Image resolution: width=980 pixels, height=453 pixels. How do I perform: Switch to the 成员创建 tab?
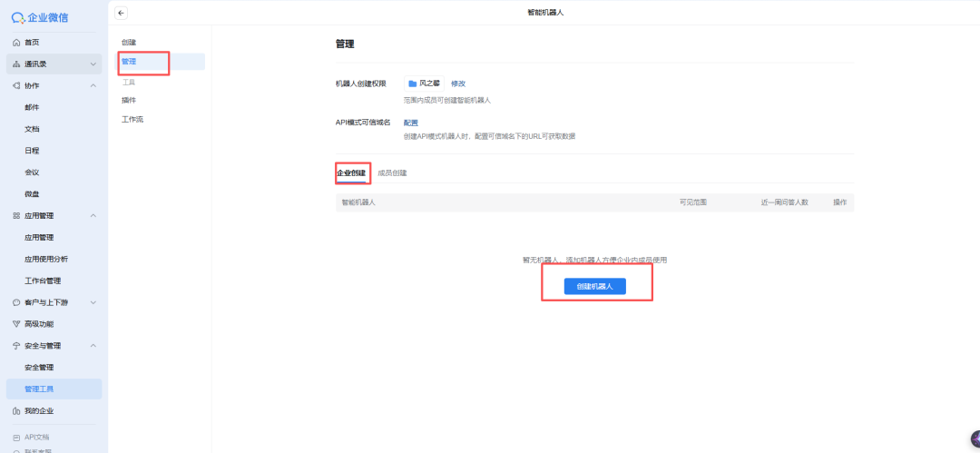click(x=393, y=172)
